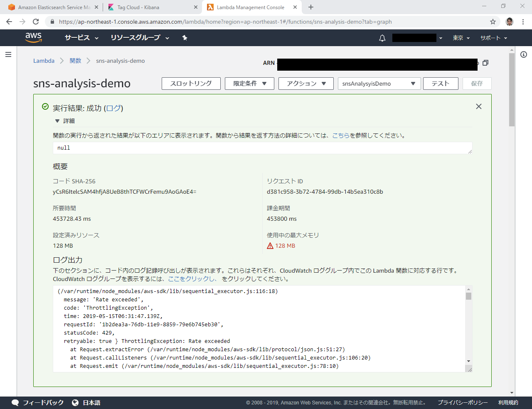This screenshot has width=532, height=409.
Task: Open the notifications bell icon
Action: click(x=382, y=38)
